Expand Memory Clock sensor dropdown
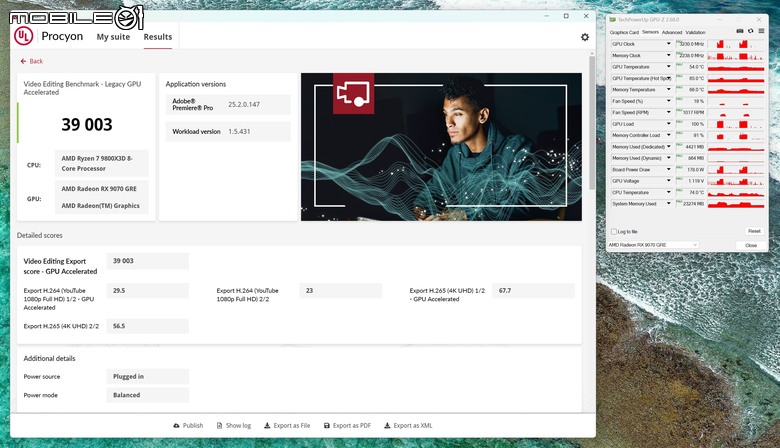Image resolution: width=780 pixels, height=448 pixels. [669, 55]
